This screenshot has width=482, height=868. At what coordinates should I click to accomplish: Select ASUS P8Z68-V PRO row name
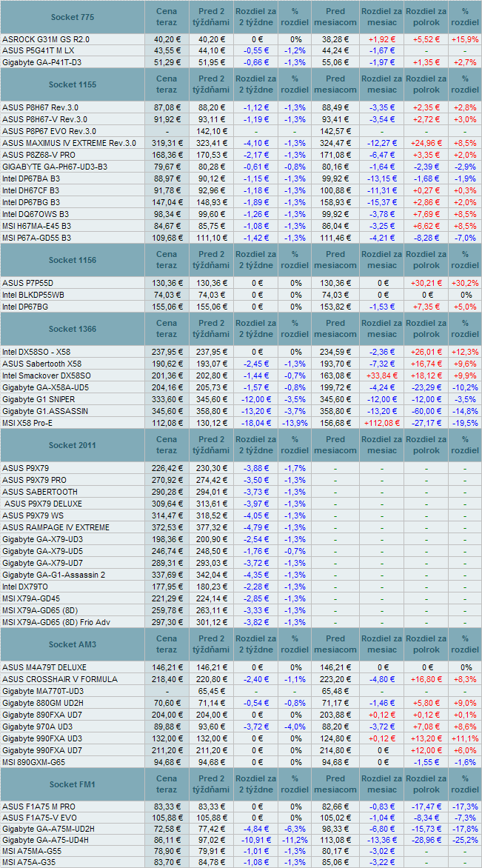pyautogui.click(x=39, y=155)
